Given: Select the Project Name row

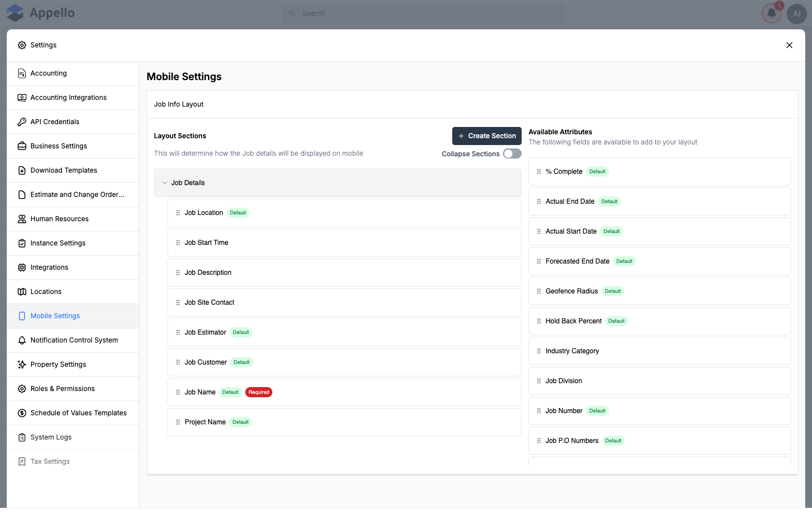Looking at the screenshot, I should (x=344, y=422).
